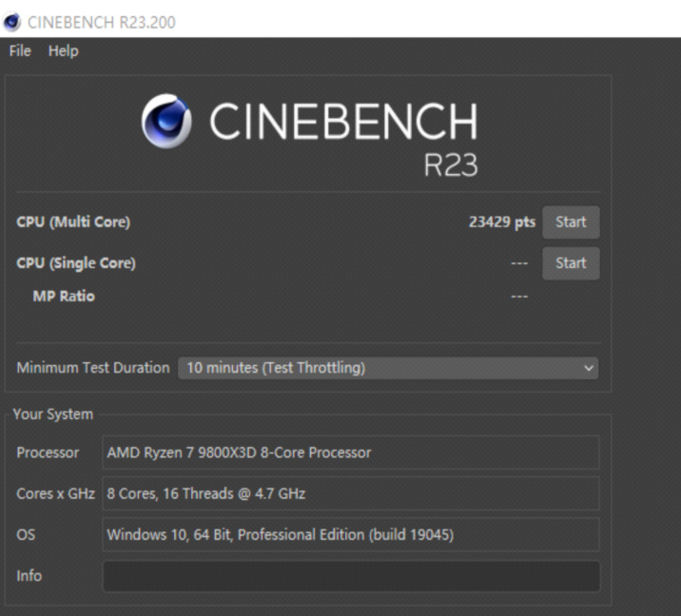Click the Cinebench icon in title bar
The width and height of the screenshot is (681, 616).
[x=11, y=22]
